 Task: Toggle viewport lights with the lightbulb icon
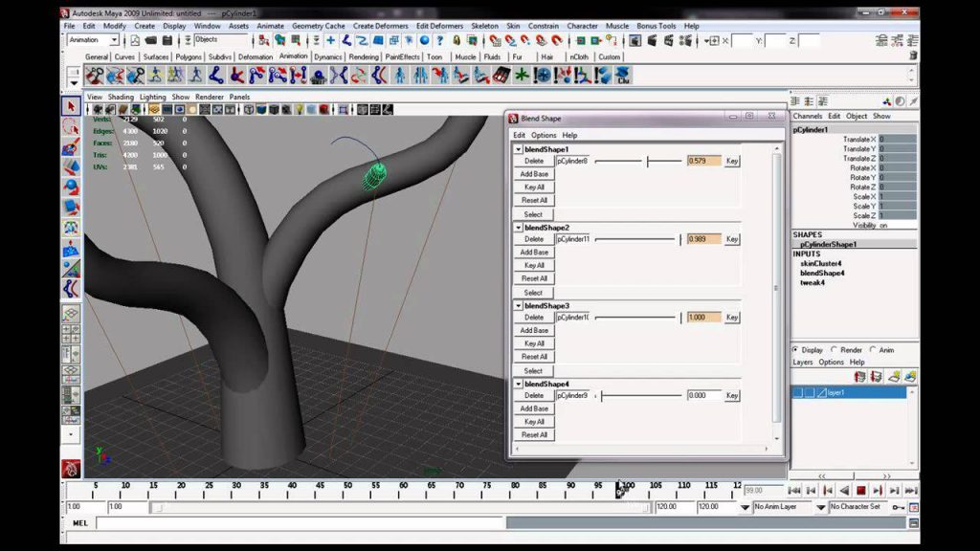click(300, 109)
